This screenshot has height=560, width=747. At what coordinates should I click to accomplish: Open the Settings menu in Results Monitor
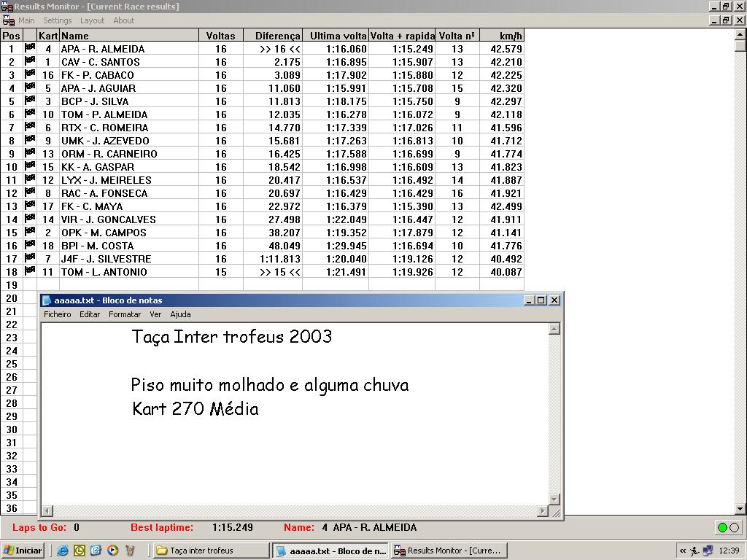57,20
